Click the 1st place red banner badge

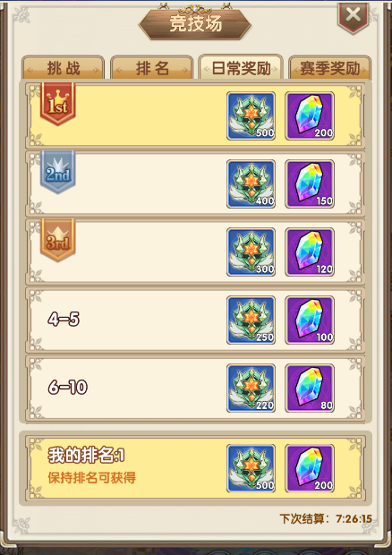coord(57,104)
